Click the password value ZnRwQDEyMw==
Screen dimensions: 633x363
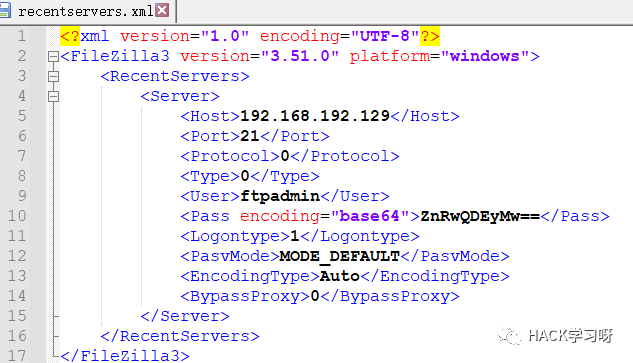click(x=480, y=216)
